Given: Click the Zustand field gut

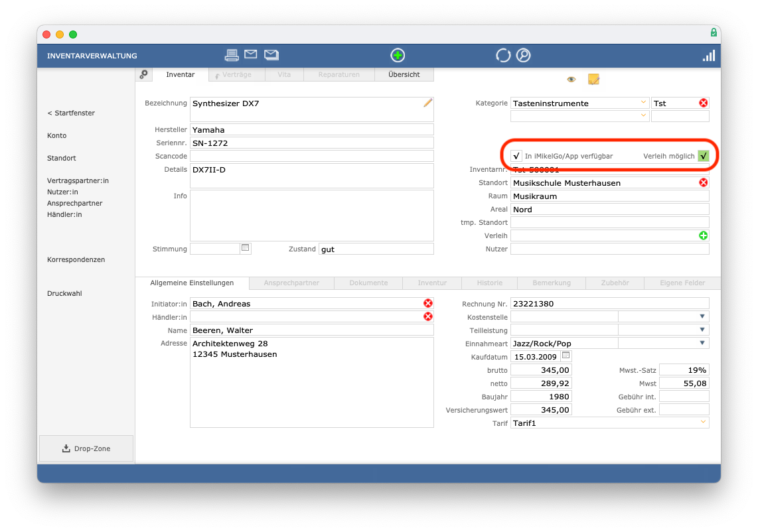Looking at the screenshot, I should point(376,249).
